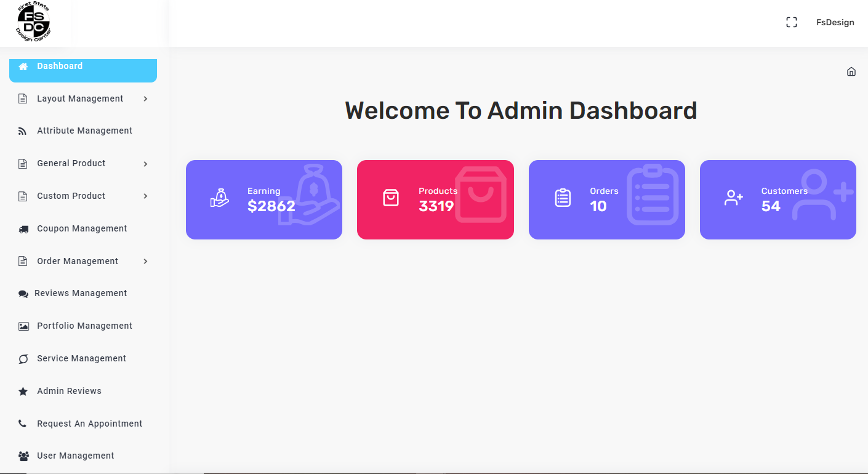868x474 pixels.
Task: Open Service Management menu item
Action: click(81, 359)
